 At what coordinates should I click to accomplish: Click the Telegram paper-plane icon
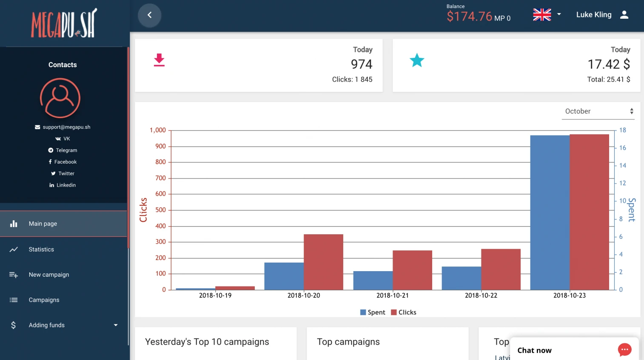(x=51, y=150)
